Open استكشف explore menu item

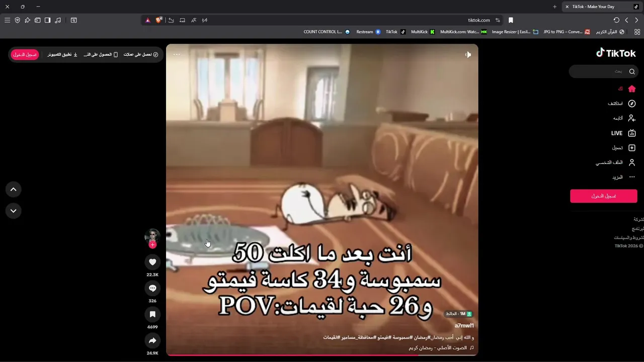pos(622,104)
